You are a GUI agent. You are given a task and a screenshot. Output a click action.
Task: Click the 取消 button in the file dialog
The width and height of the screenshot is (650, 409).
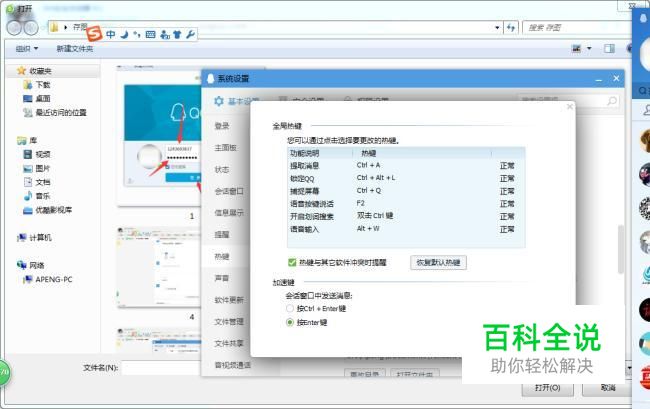pyautogui.click(x=608, y=388)
